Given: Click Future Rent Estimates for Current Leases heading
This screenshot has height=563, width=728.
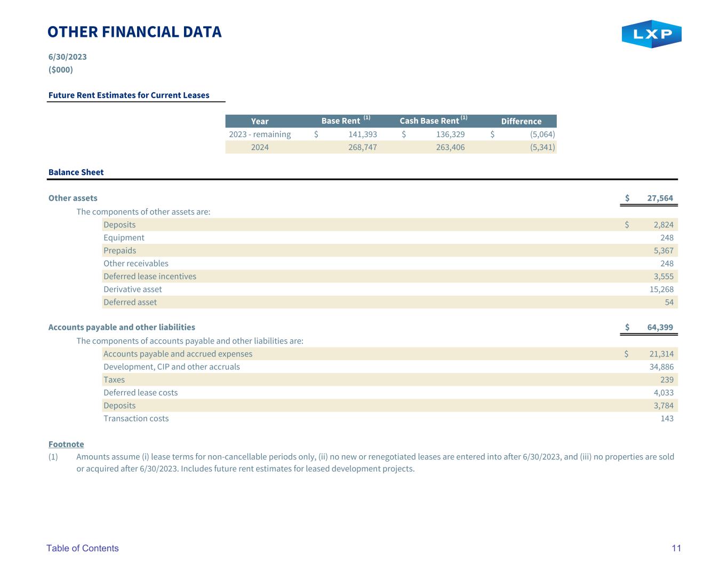Looking at the screenshot, I should tap(129, 95).
